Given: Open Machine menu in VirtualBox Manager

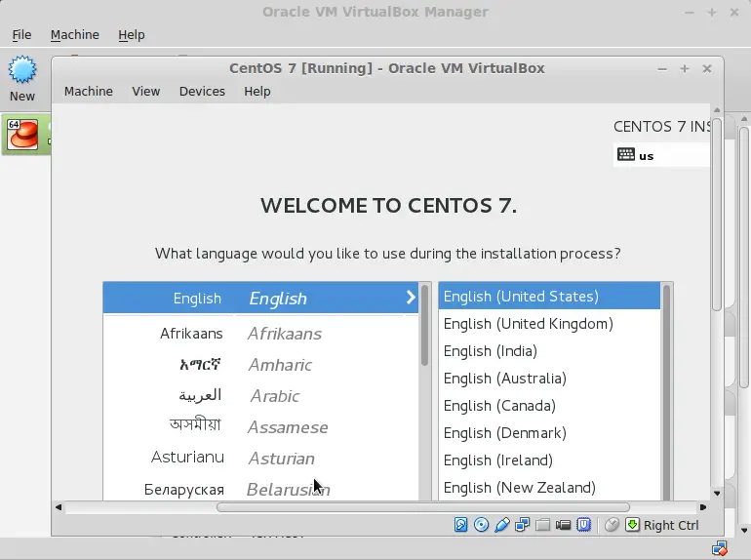Looking at the screenshot, I should pos(75,34).
